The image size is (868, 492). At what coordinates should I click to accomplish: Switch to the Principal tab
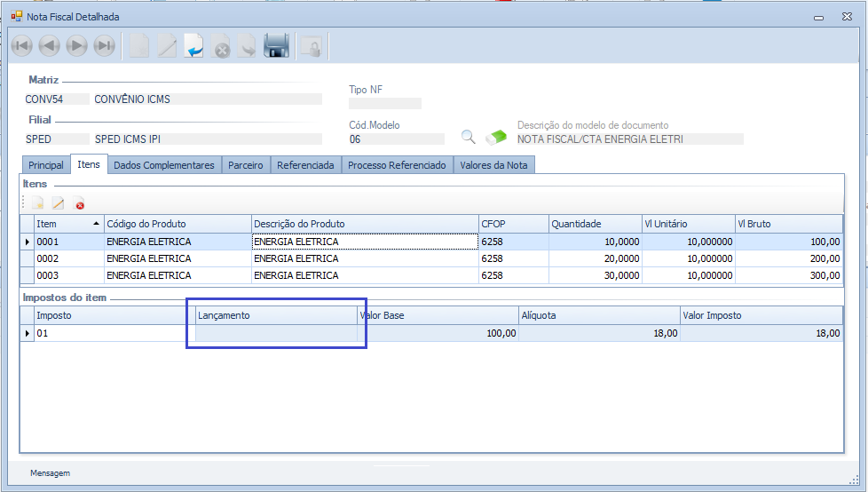pyautogui.click(x=46, y=165)
